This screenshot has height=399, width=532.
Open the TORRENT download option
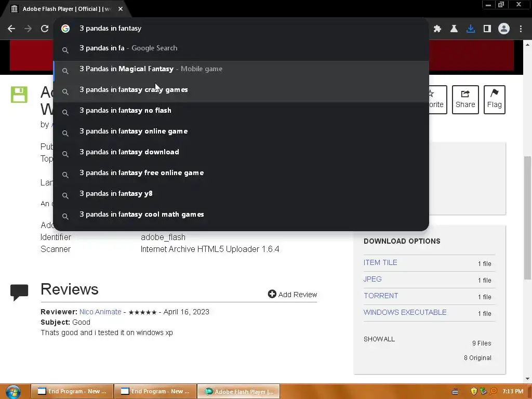click(x=381, y=296)
